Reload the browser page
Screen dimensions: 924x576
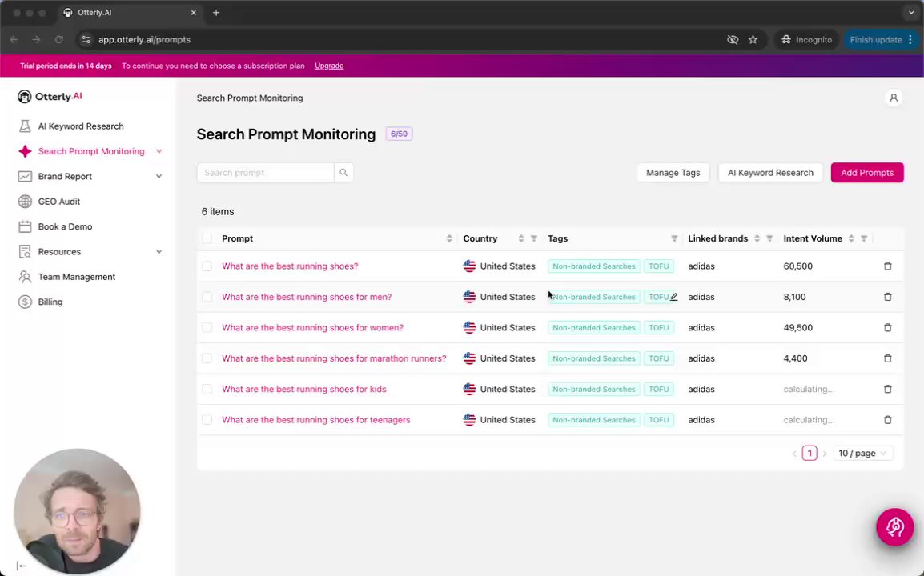[x=59, y=39]
